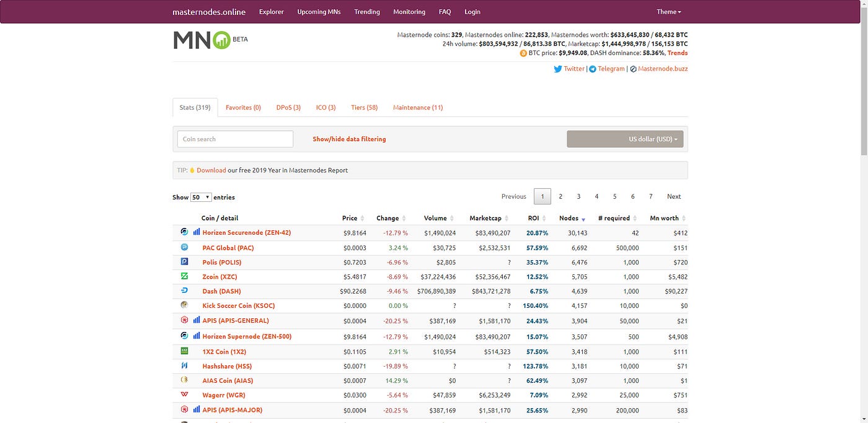Image resolution: width=868 pixels, height=423 pixels.
Task: Click the PAC Global coin icon
Action: coord(184,246)
